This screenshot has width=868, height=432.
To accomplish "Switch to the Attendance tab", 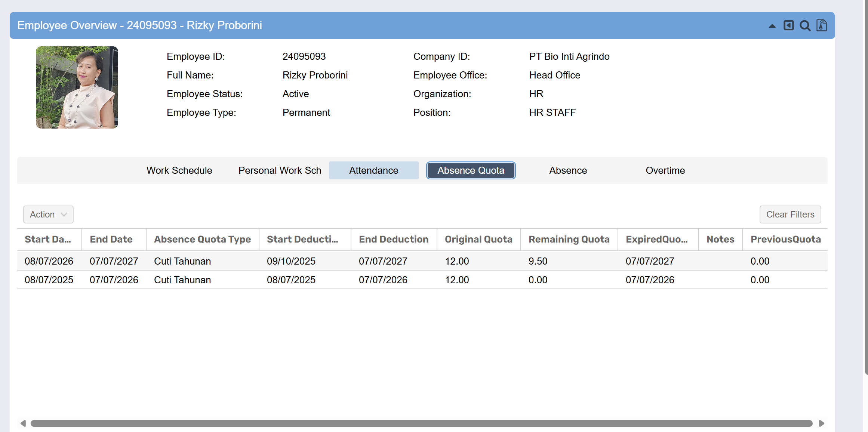I will click(x=373, y=170).
